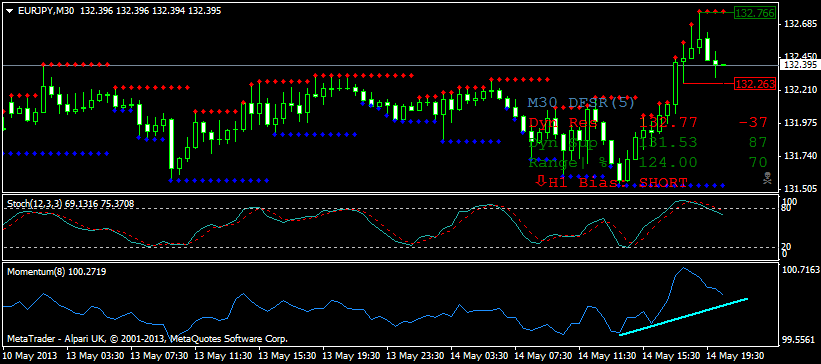Click the skull icon on the chart
821x364 pixels.
767,179
